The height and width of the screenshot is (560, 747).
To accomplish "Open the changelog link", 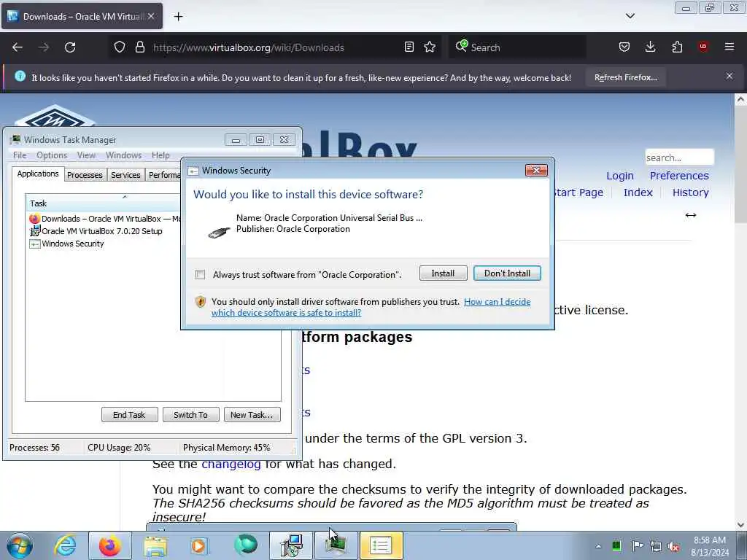I will pyautogui.click(x=231, y=464).
